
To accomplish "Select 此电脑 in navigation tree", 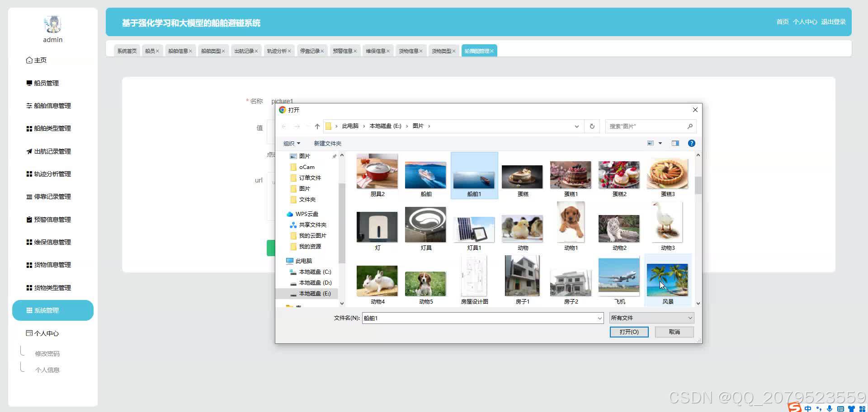I will pyautogui.click(x=304, y=261).
